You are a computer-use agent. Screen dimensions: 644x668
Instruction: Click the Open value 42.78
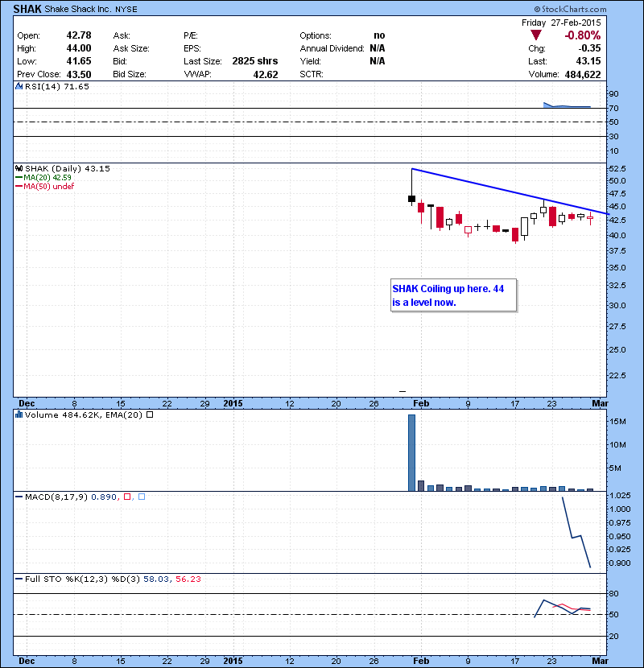79,35
